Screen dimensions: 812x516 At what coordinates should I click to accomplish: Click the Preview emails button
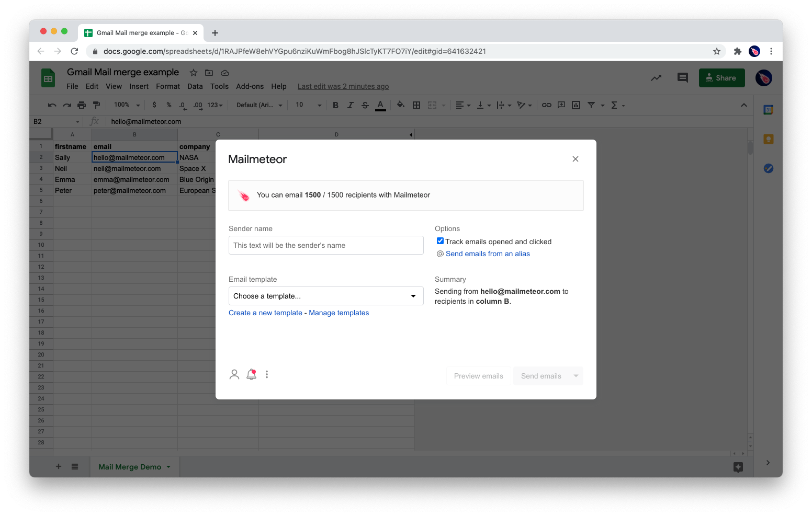(x=479, y=376)
